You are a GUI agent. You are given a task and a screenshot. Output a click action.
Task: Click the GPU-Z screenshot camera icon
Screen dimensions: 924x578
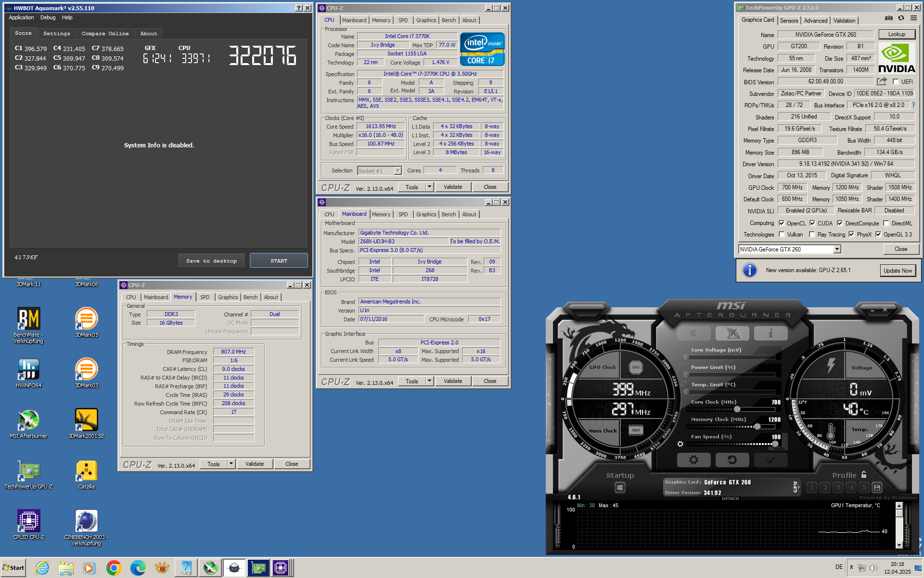(888, 18)
